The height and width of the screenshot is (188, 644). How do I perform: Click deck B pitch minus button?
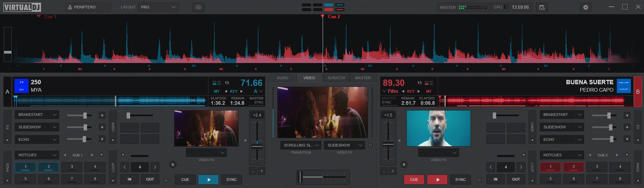[x=384, y=171]
